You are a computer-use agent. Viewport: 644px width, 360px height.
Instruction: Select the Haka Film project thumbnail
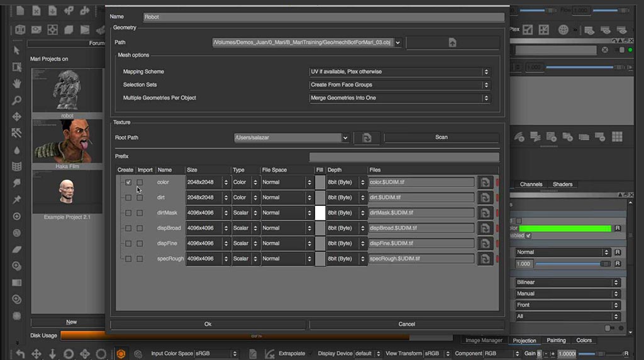pos(67,142)
